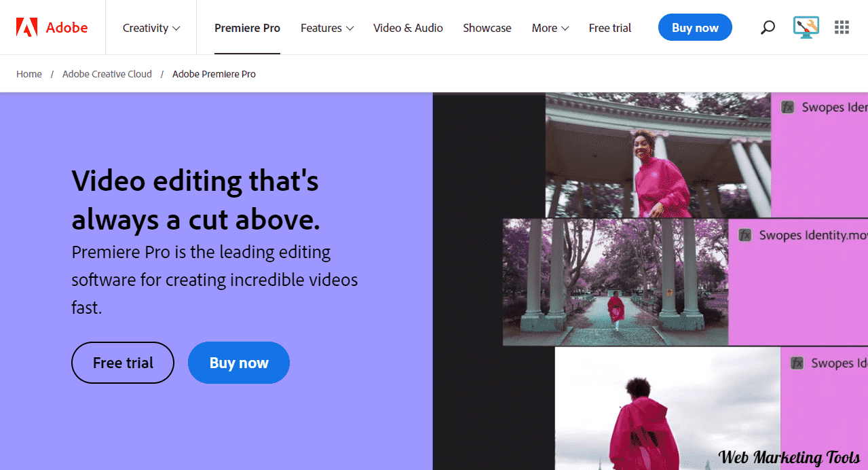Click the pink raincoat back-view thumbnail

pyautogui.click(x=668, y=408)
